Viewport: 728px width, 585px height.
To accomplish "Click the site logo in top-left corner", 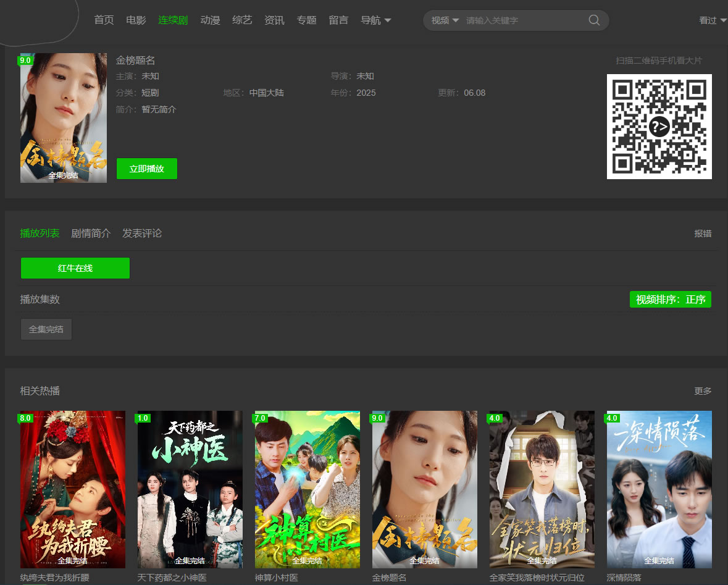I will pyautogui.click(x=38, y=20).
